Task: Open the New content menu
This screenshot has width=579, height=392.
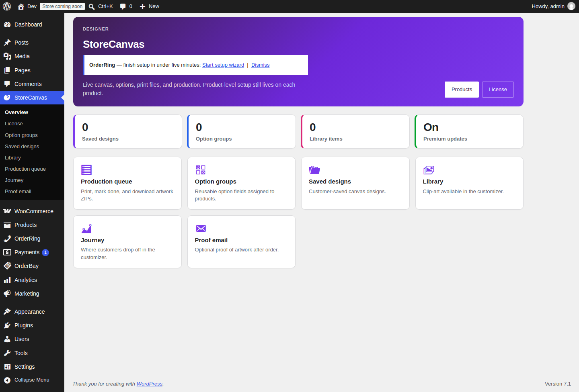Action: pos(149,6)
